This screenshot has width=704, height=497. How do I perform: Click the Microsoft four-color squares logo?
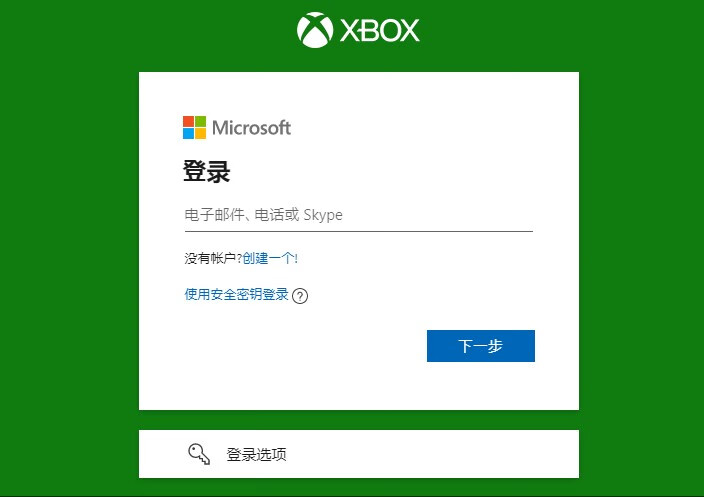click(x=194, y=128)
